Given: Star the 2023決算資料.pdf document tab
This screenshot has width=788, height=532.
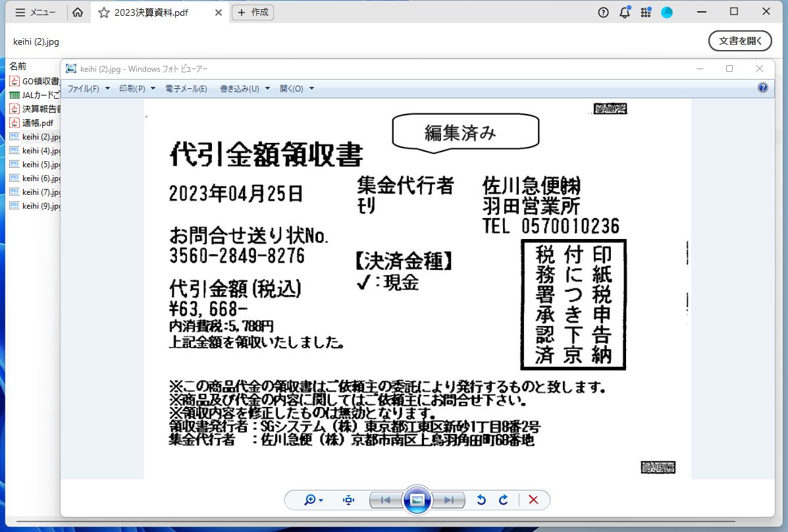Looking at the screenshot, I should click(105, 11).
